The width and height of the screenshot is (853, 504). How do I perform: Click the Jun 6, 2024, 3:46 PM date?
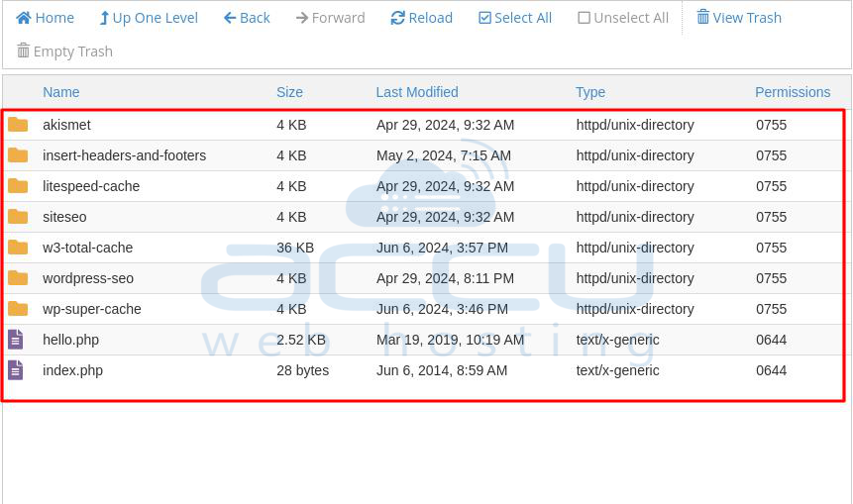(x=442, y=309)
